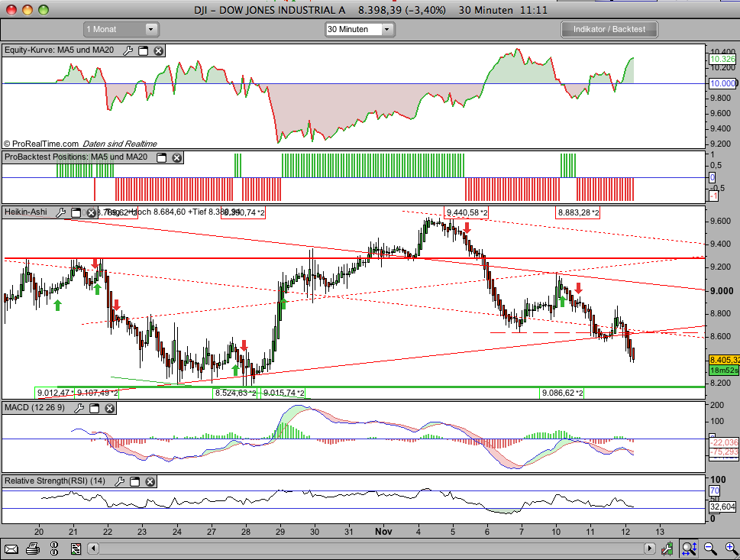Open candlestick chart settings wrench icon

[667, 549]
